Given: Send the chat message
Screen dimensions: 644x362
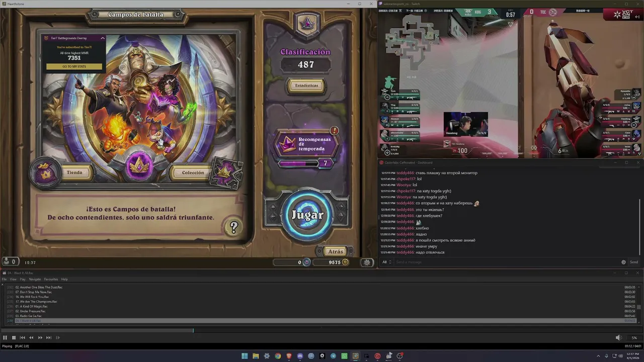Looking at the screenshot, I should (634, 262).
